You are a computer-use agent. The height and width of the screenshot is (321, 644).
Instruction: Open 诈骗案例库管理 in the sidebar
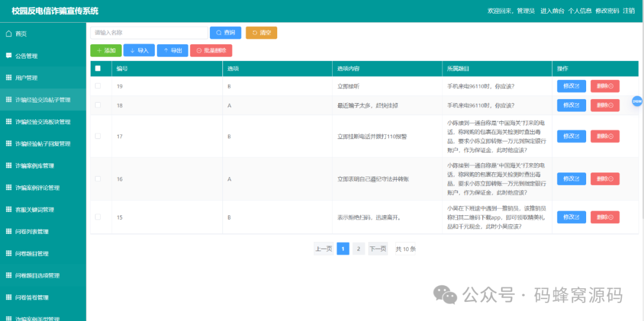coord(43,166)
